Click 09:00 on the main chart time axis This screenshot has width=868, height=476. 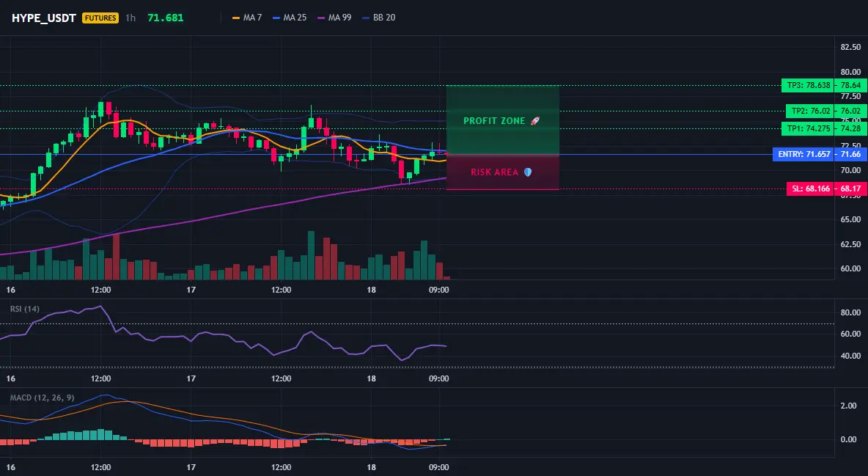tap(439, 290)
